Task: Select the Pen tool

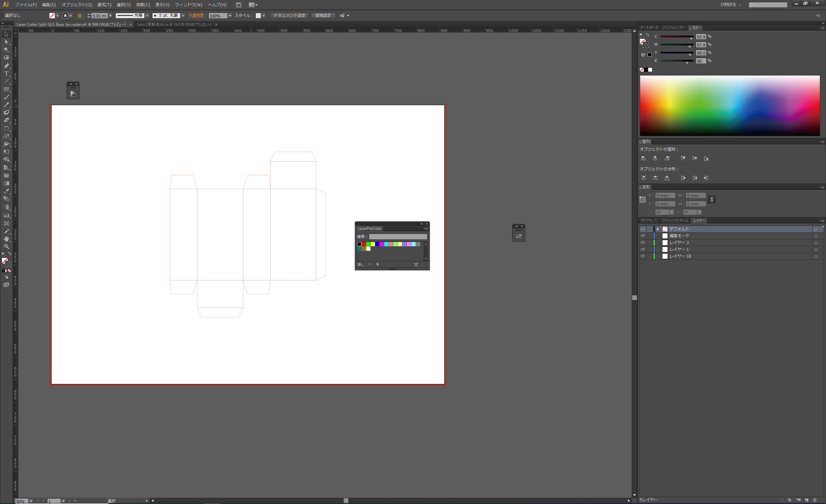Action: tap(6, 66)
